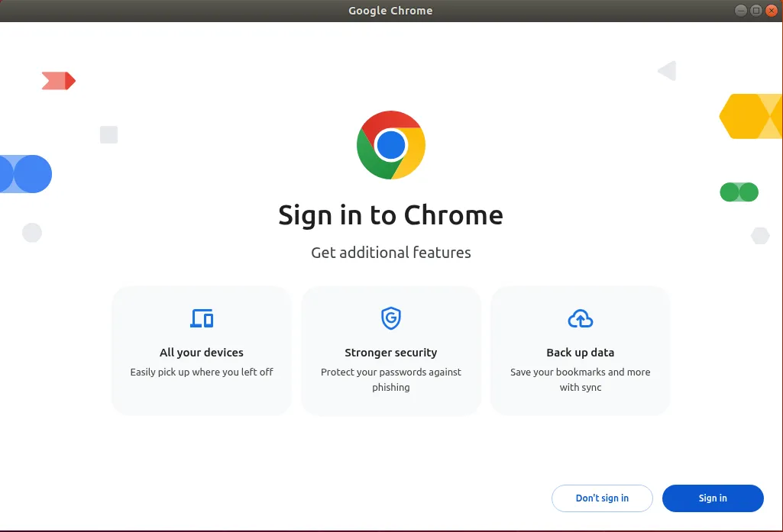The width and height of the screenshot is (783, 532).
Task: Select the devices sync icon
Action: pos(201,318)
